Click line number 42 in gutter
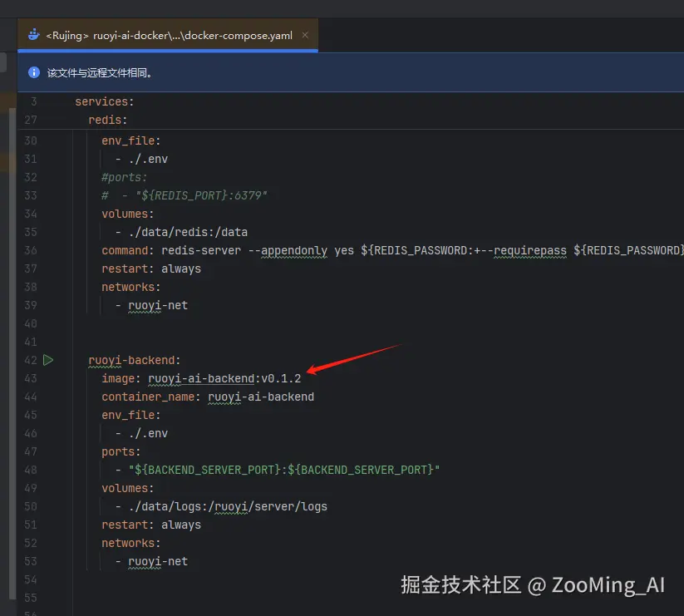Viewport: 684px width, 616px height. tap(31, 360)
